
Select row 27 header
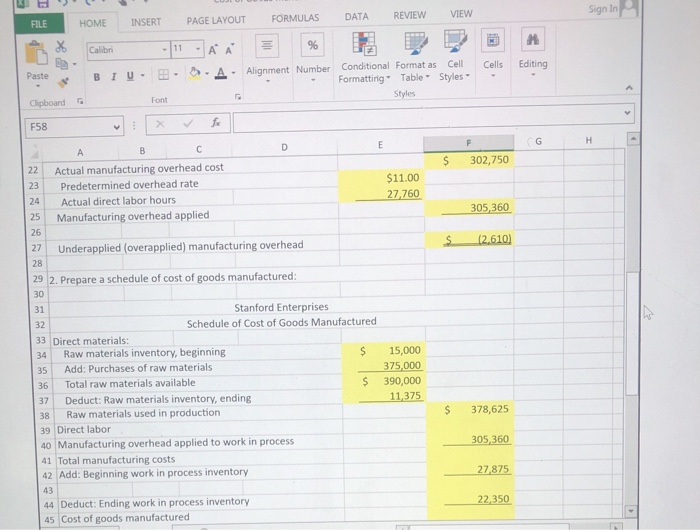click(x=37, y=248)
